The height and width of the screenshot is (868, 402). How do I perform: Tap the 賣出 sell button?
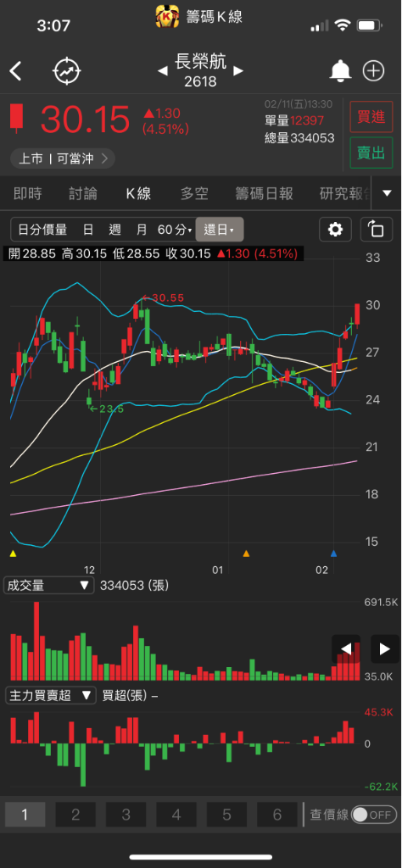371,153
